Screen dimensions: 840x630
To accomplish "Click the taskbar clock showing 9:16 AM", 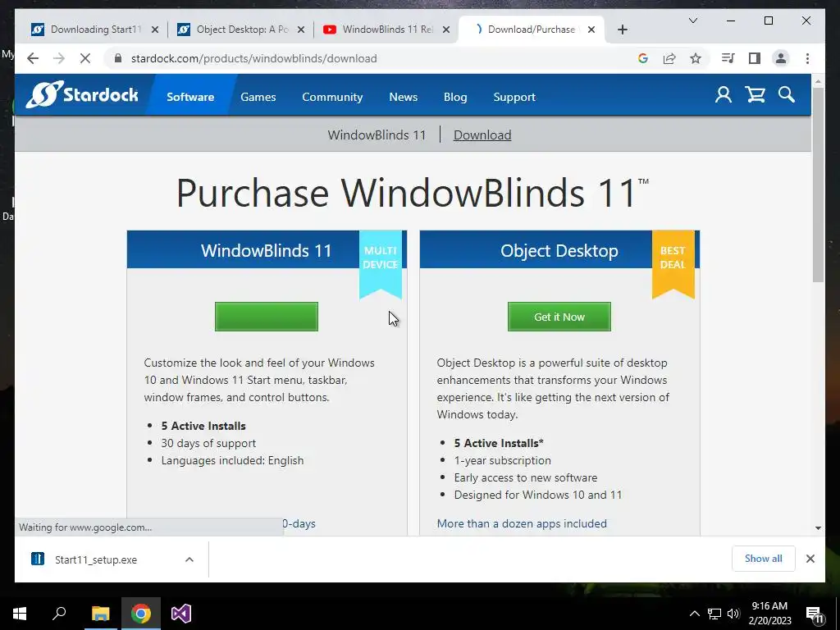I will [x=769, y=614].
